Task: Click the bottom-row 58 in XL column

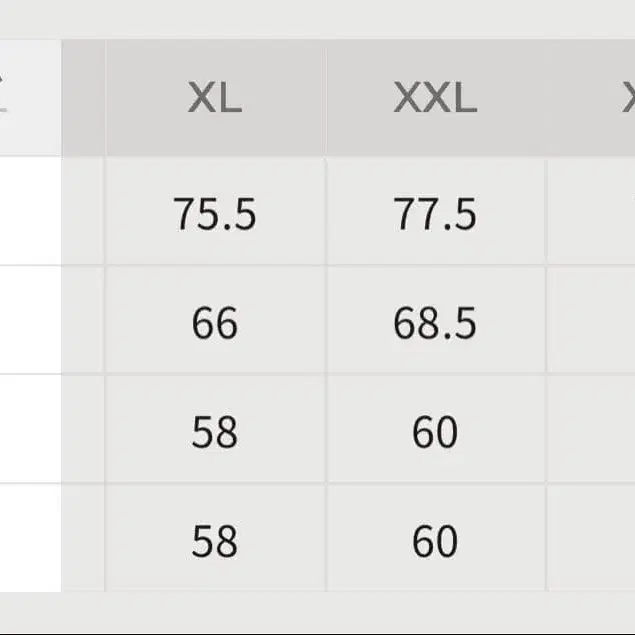Action: 215,541
